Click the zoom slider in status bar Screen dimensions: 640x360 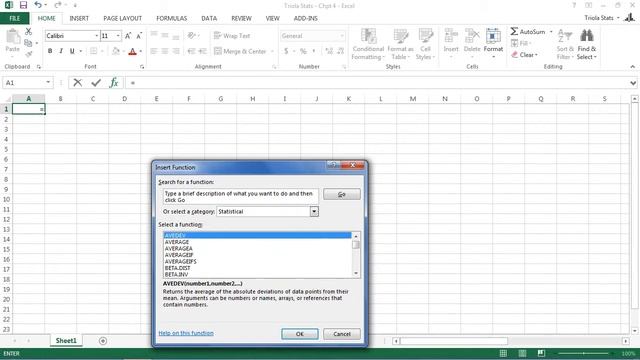[584, 353]
